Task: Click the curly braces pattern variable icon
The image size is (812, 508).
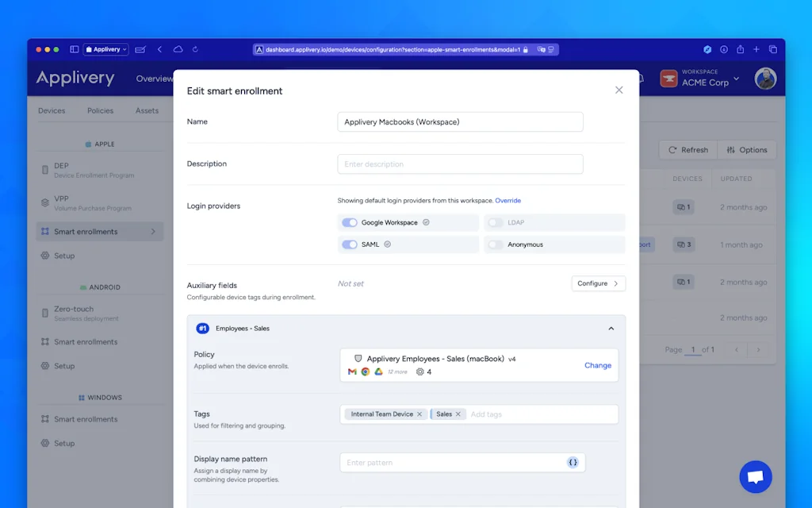Action: click(x=573, y=463)
